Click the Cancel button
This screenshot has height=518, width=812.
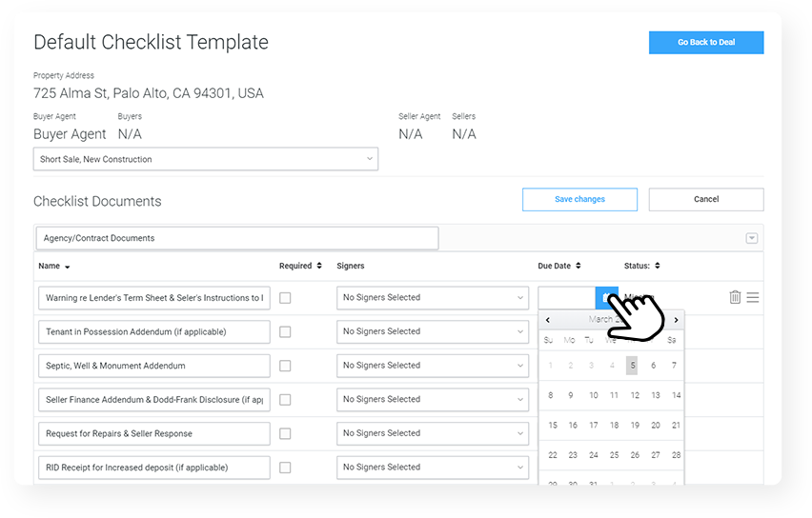pyautogui.click(x=705, y=199)
